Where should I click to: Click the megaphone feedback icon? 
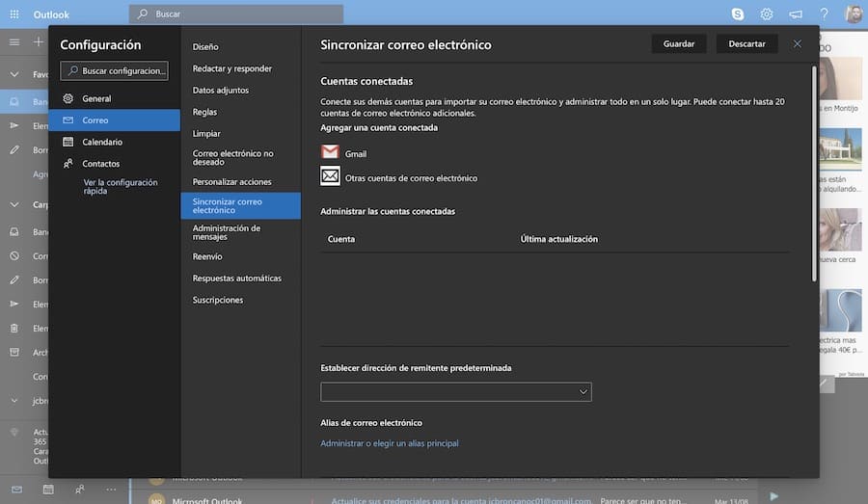pyautogui.click(x=796, y=13)
